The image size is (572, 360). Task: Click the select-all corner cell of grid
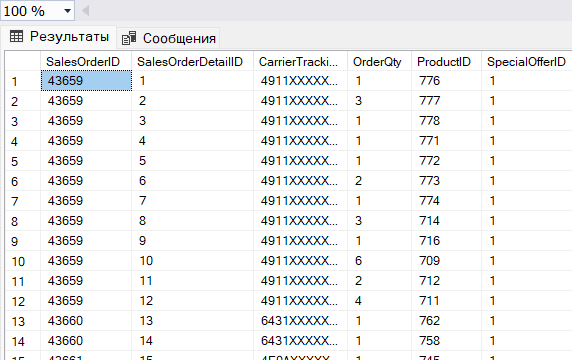(x=23, y=62)
